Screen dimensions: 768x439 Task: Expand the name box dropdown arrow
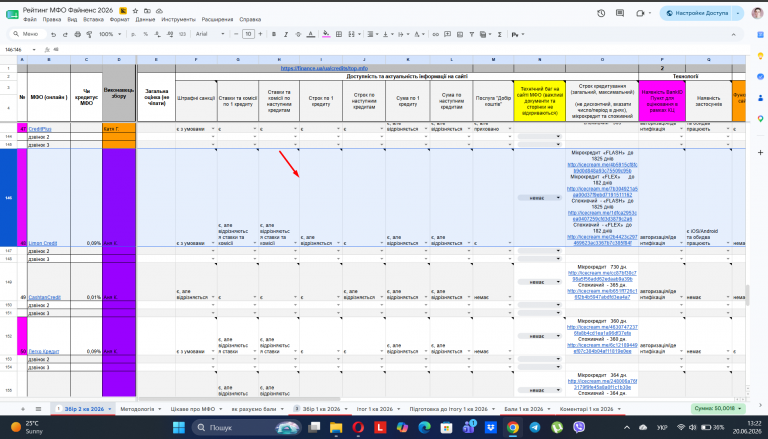[x=34, y=49]
